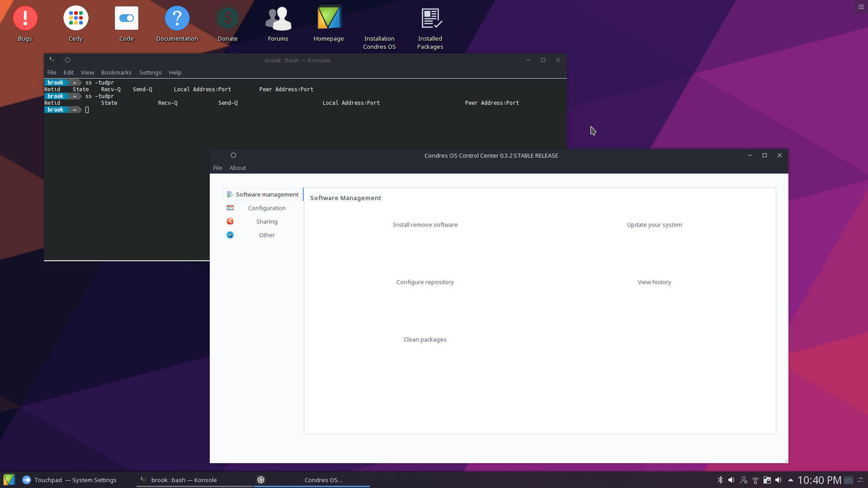Image resolution: width=868 pixels, height=488 pixels.
Task: Select the Configuration sidebar tab
Action: 262,208
